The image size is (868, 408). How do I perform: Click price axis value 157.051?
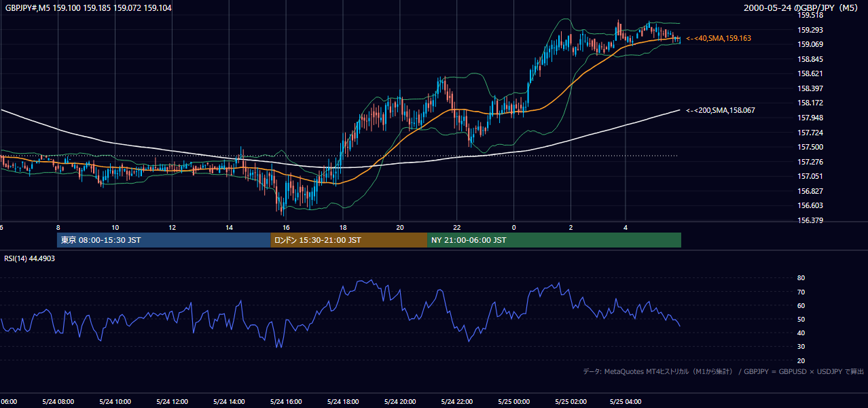810,176
